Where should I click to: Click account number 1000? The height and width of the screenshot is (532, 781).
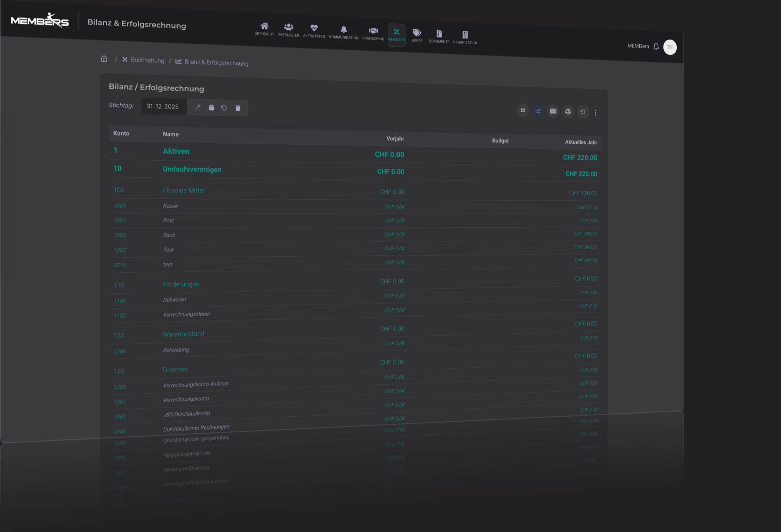click(x=120, y=205)
